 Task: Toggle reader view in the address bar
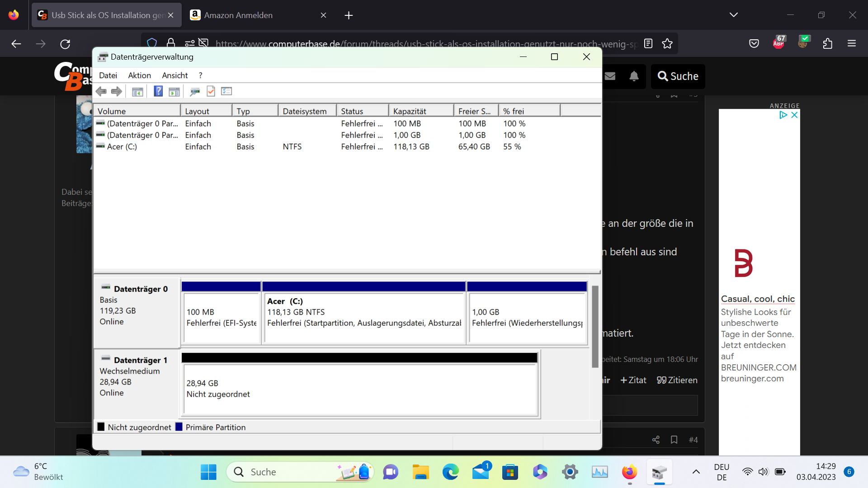coord(648,43)
